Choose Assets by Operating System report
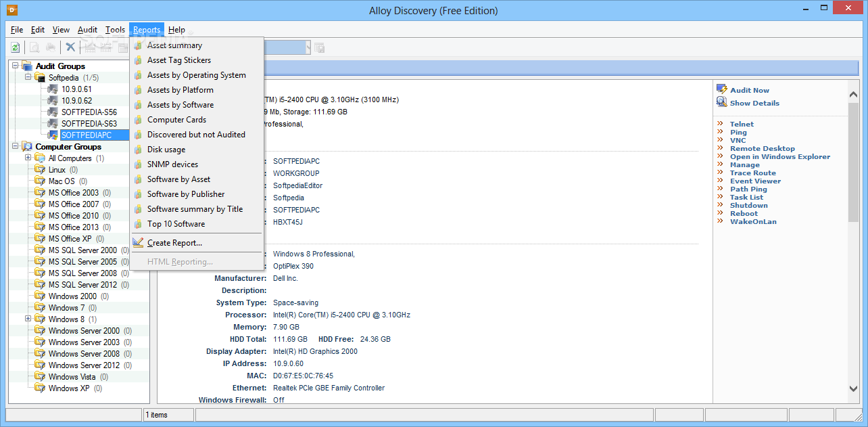868x427 pixels. point(196,75)
